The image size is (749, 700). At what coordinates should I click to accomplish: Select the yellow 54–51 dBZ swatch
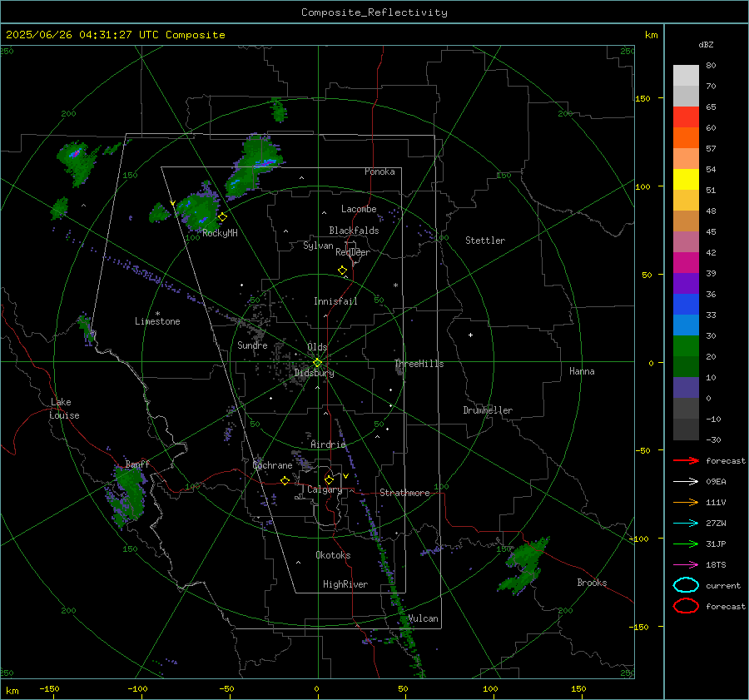point(686,180)
